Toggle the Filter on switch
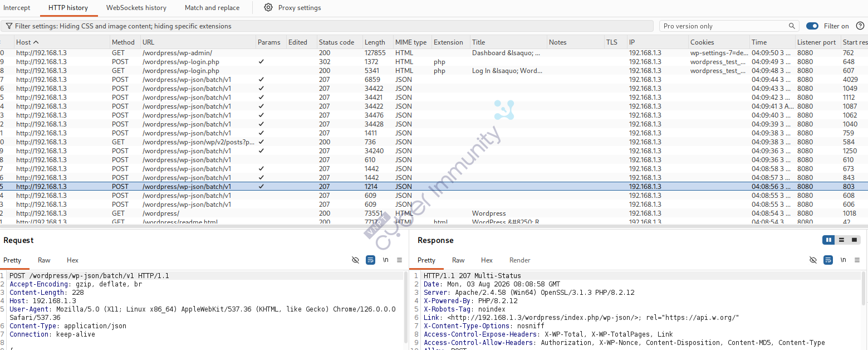The image size is (868, 350). [x=812, y=26]
